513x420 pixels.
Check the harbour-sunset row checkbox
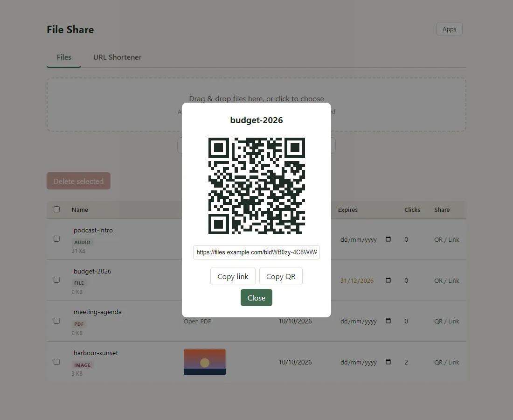click(56, 362)
